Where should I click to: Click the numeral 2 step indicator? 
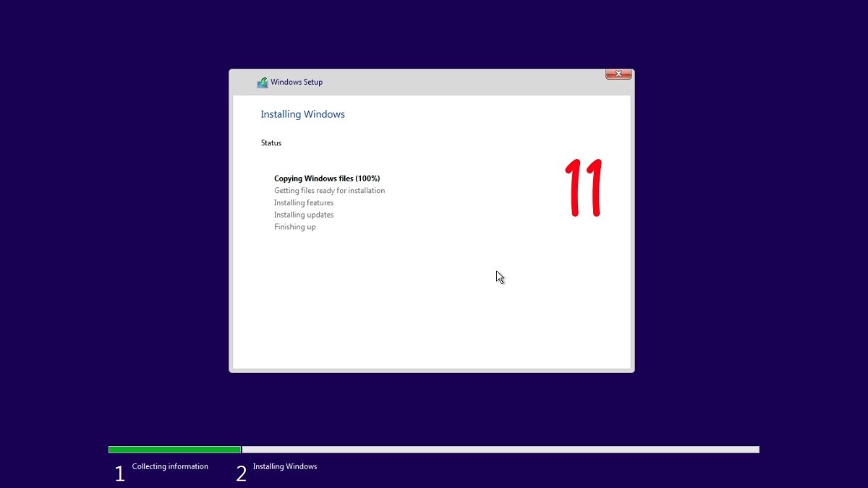tap(240, 471)
